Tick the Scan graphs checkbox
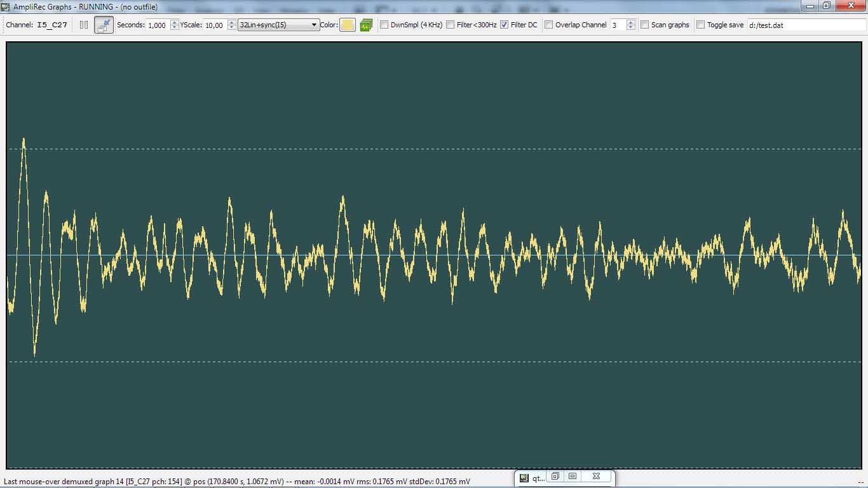The height and width of the screenshot is (488, 868). (x=644, y=25)
